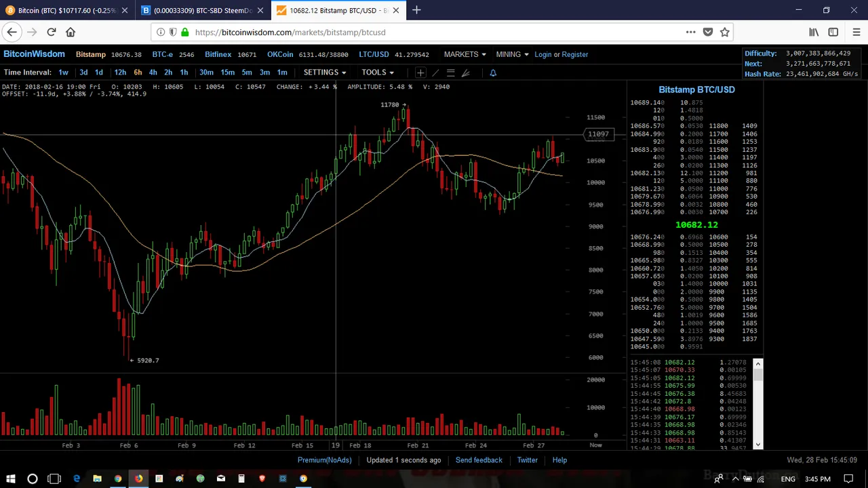This screenshot has height=488, width=868.
Task: Click the Premium(NoAds) link
Action: click(324, 460)
